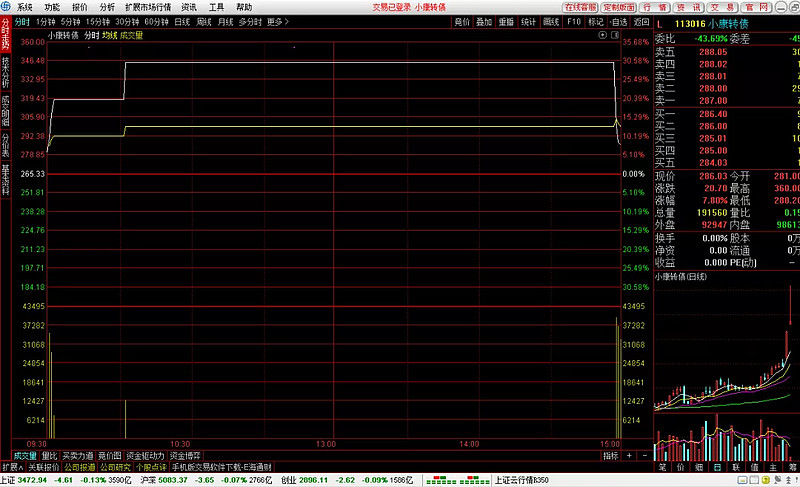Click the 画线 toolbar button

pos(551,22)
